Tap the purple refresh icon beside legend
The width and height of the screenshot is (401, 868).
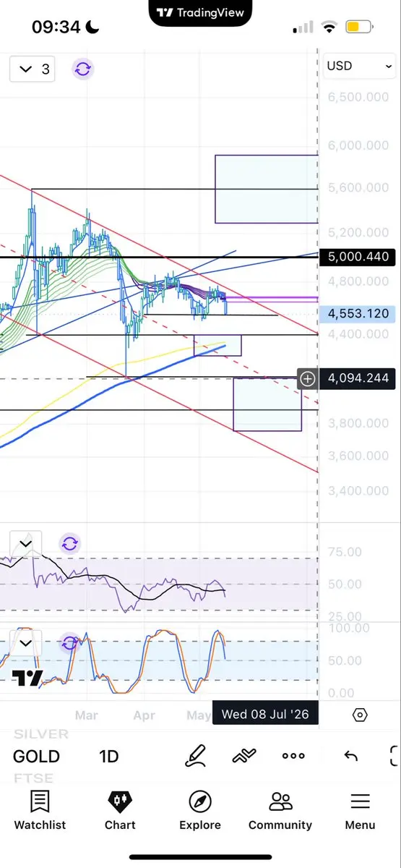[x=82, y=69]
